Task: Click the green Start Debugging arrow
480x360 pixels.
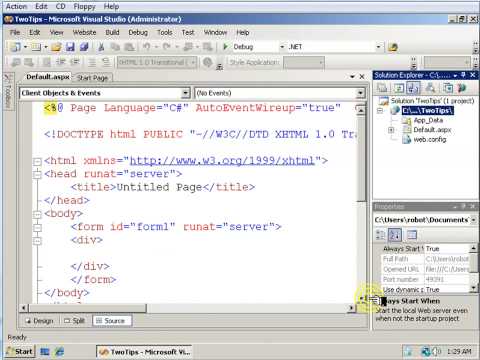Action: [x=226, y=47]
